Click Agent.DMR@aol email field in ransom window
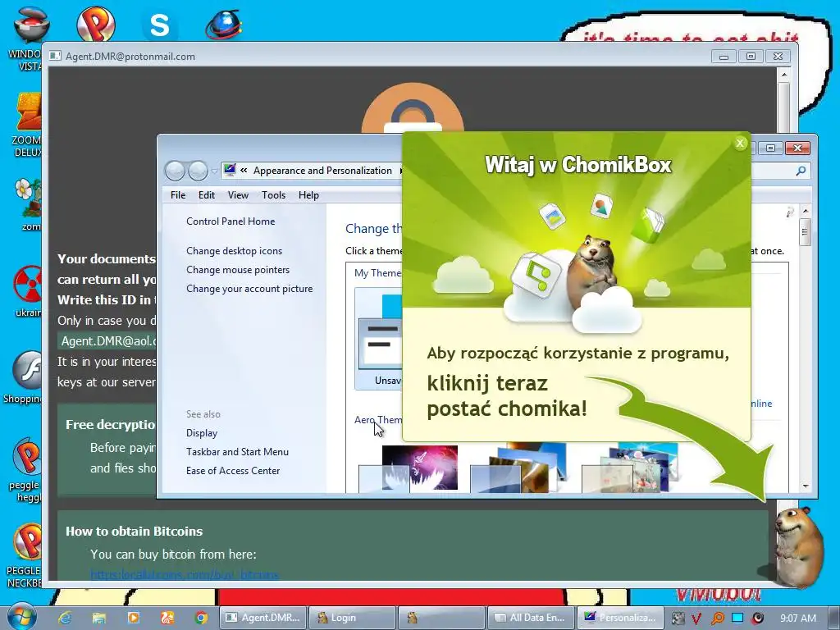 click(x=107, y=341)
